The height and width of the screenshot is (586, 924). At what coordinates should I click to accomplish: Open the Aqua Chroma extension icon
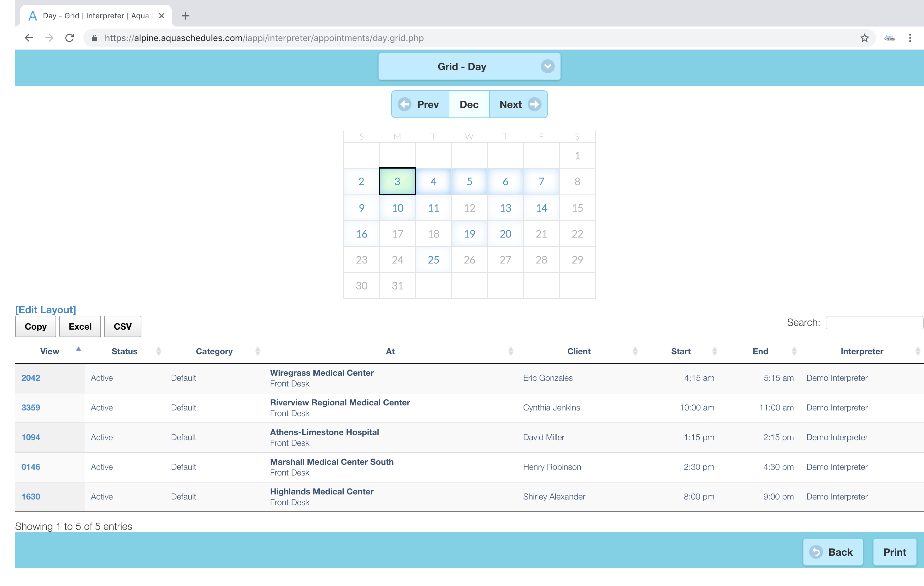point(890,38)
